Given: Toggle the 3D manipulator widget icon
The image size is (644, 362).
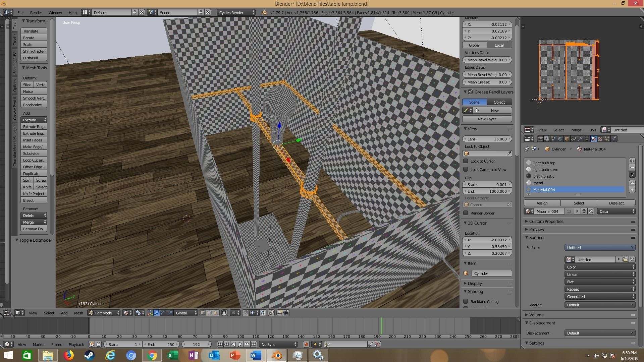Looking at the screenshot, I should pos(150,313).
